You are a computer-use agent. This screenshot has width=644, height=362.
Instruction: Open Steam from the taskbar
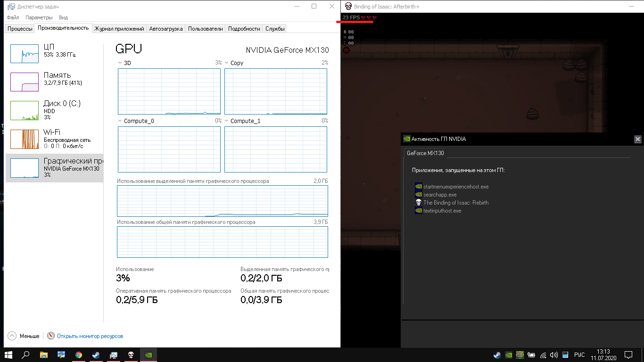coord(96,355)
